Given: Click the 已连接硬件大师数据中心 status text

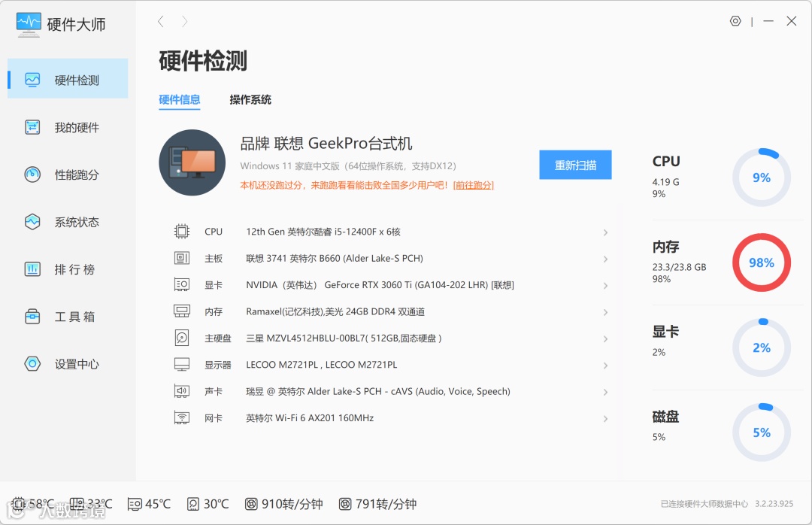Looking at the screenshot, I should pos(704,504).
